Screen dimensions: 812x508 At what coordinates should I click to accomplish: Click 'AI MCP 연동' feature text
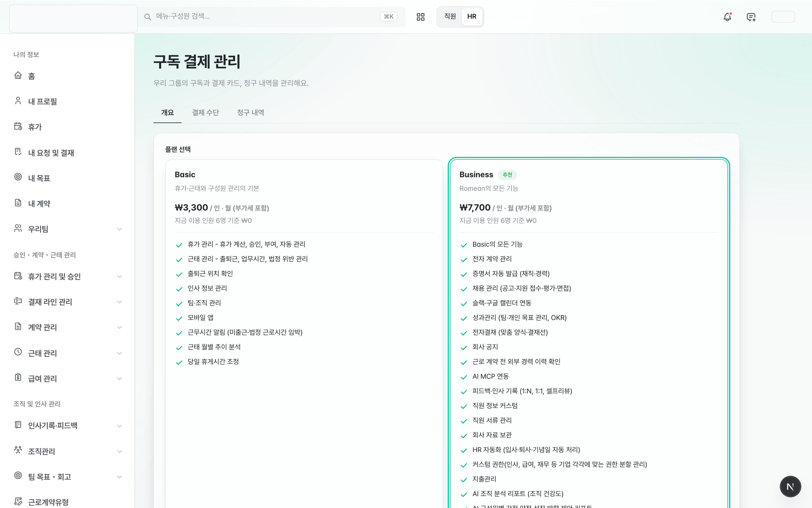pyautogui.click(x=491, y=376)
